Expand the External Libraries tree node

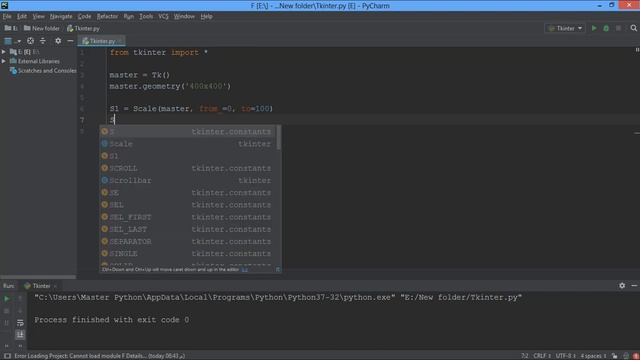click(4, 61)
